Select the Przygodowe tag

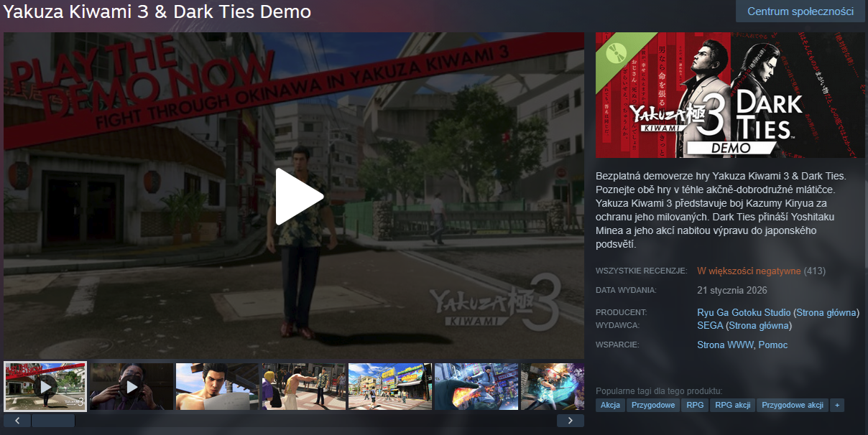click(653, 405)
